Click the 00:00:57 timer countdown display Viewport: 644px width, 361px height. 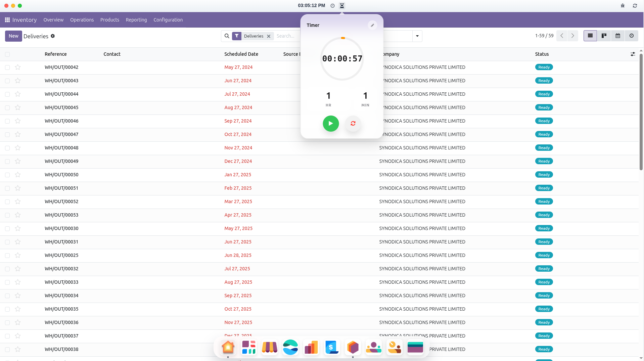point(342,59)
